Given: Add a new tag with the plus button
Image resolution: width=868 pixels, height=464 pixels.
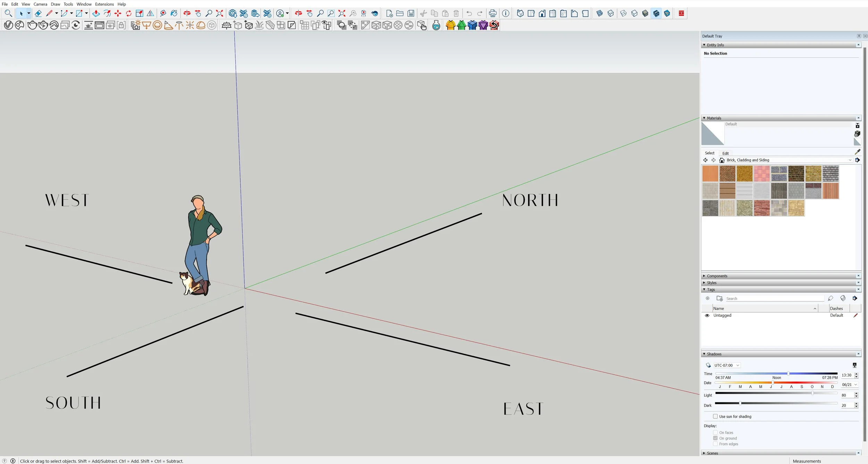Looking at the screenshot, I should pos(707,298).
